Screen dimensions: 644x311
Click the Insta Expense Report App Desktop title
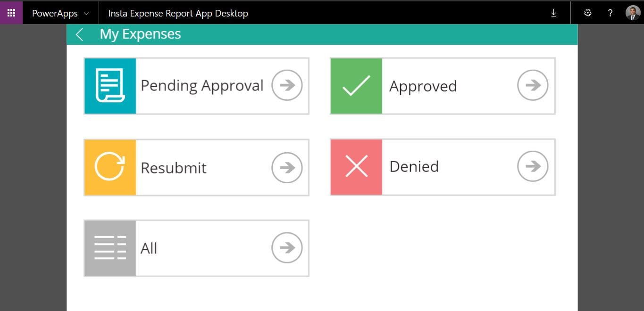click(178, 14)
